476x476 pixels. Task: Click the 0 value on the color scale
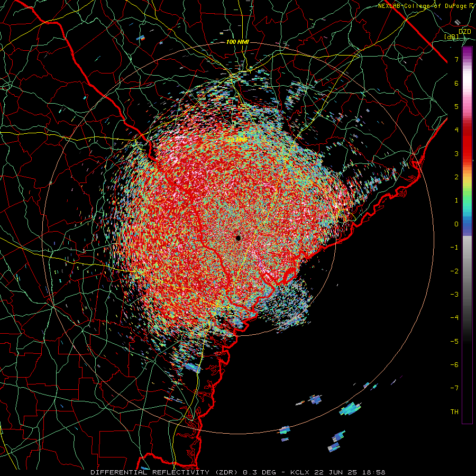[x=456, y=224]
